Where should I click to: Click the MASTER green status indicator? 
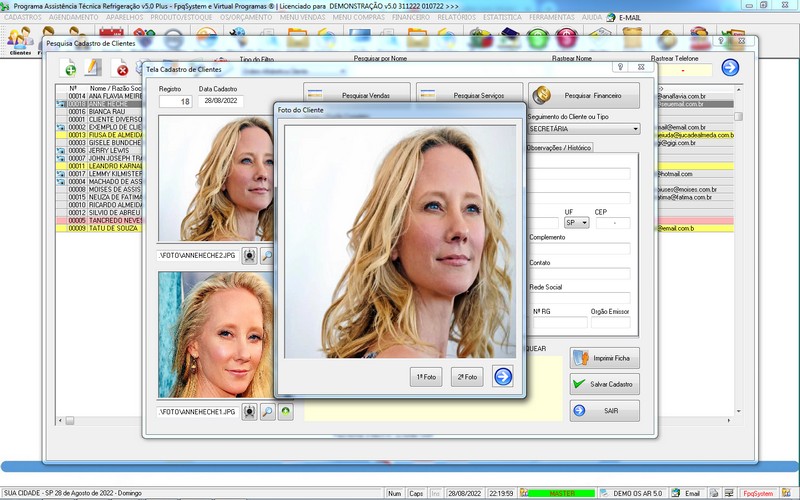point(562,493)
